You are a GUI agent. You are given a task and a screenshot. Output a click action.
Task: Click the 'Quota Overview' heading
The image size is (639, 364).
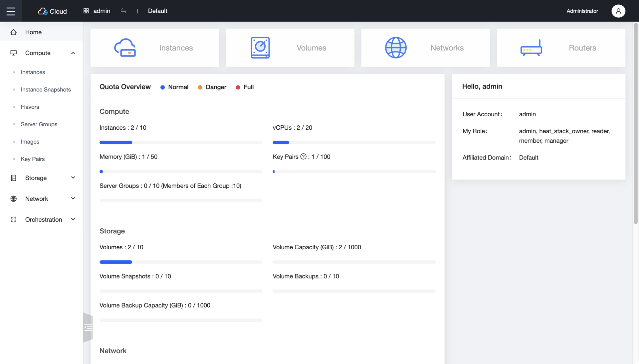tap(125, 87)
